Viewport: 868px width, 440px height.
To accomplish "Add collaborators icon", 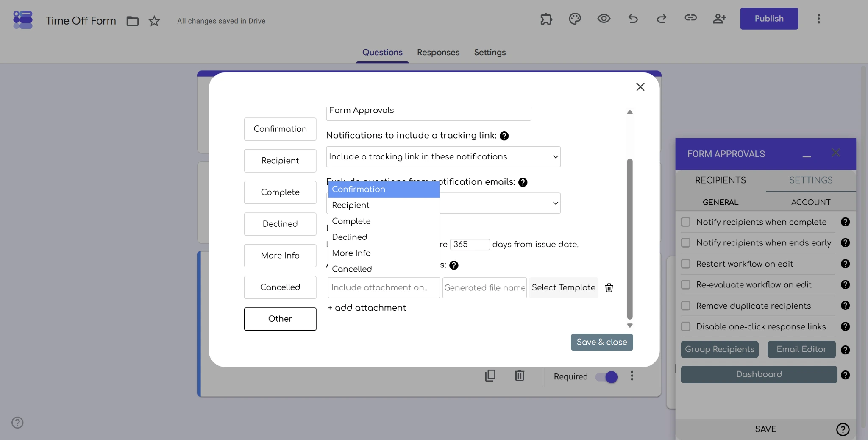I will (x=719, y=19).
